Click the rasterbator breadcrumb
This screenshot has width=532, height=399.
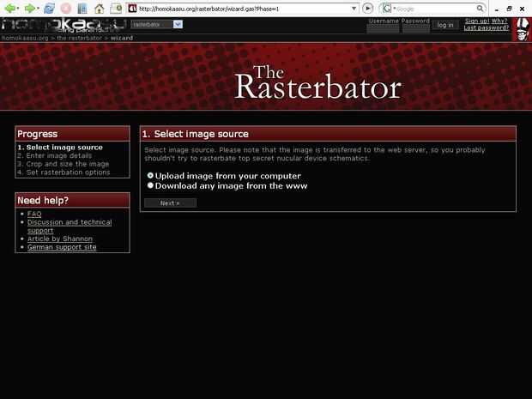click(79, 38)
